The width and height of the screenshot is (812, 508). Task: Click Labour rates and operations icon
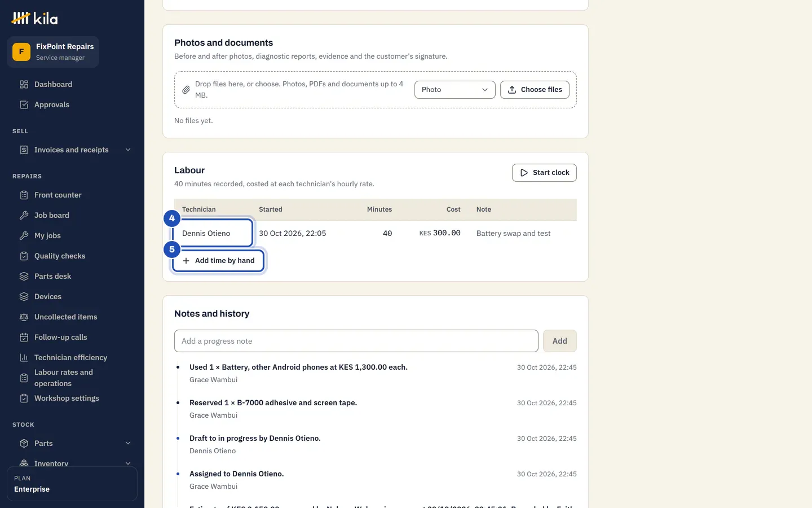coord(24,378)
